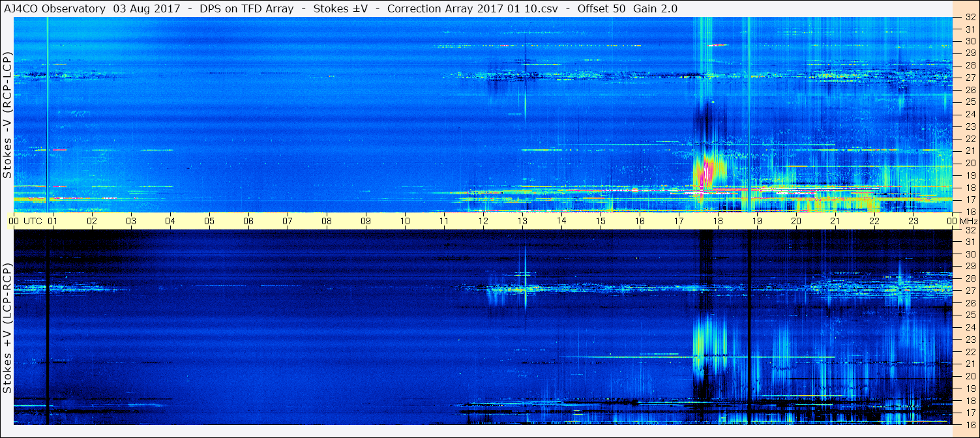
Task: Click 26 MHz tick in Stokes +V panel
Action: 970,303
